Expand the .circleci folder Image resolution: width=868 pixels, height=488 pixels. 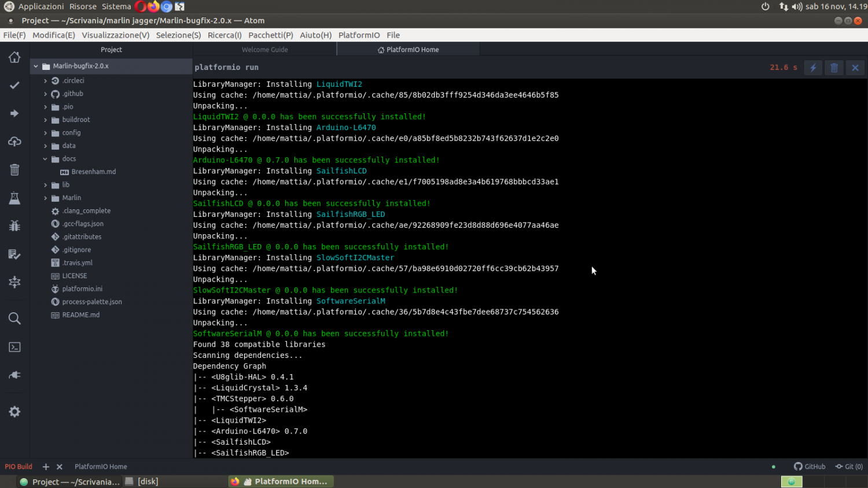coord(46,81)
